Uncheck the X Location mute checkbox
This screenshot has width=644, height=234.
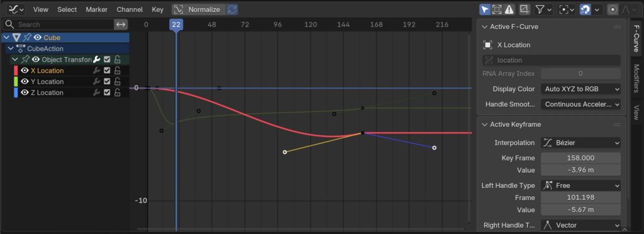(107, 70)
